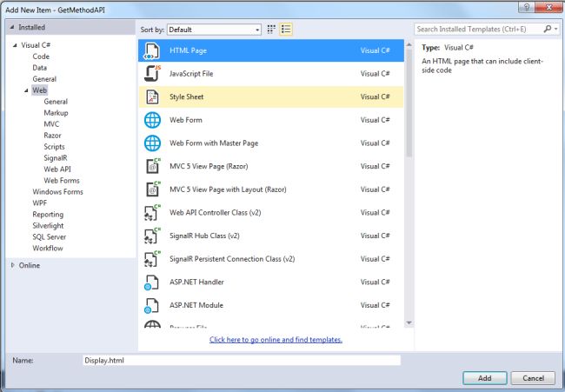Open the search options dropdown arrow
This screenshot has height=392, width=565.
556,30
